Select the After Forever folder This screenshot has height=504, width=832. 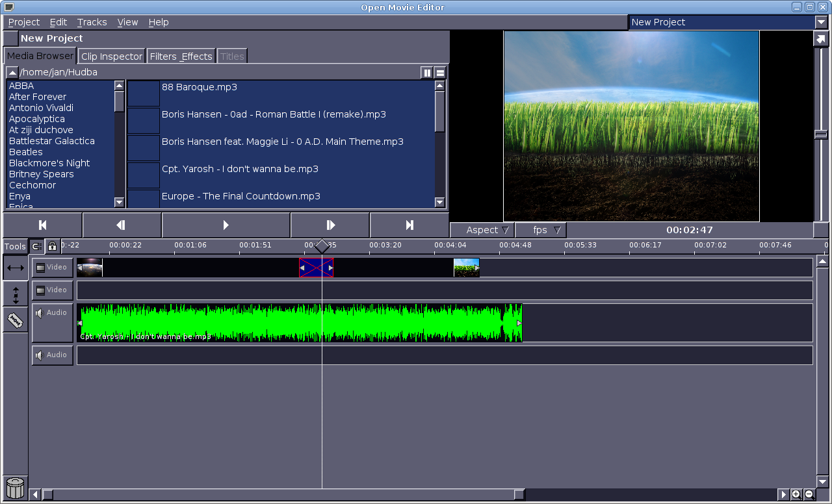pos(38,97)
